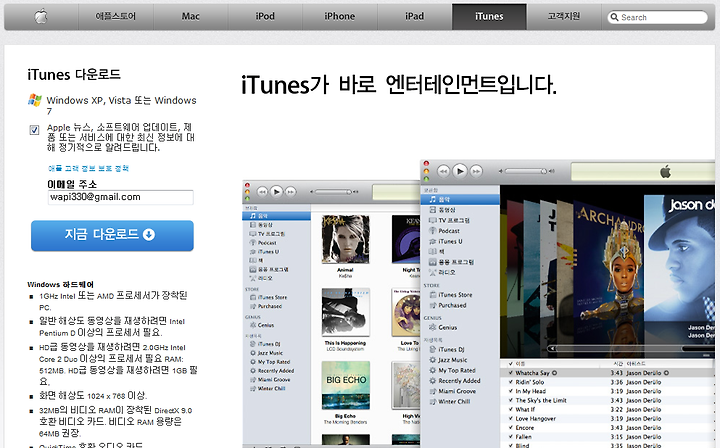Click Fast-forward in the rear iTunes window
The height and width of the screenshot is (448, 720).
(291, 192)
